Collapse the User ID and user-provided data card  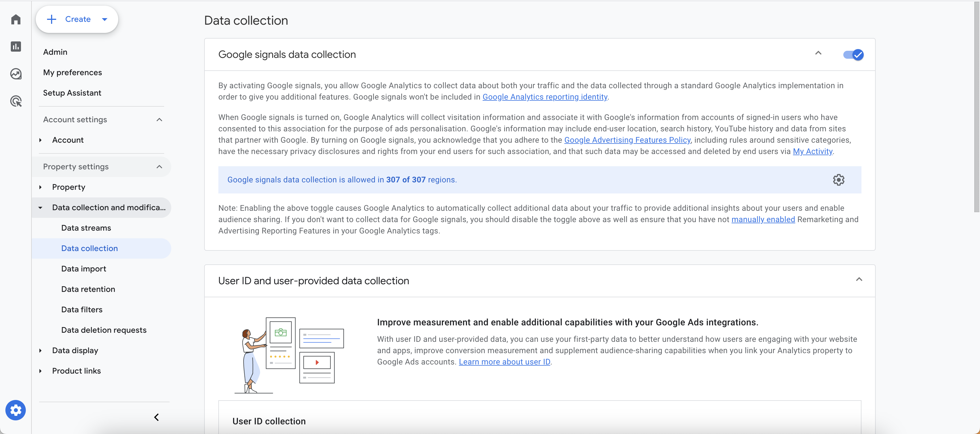click(859, 279)
